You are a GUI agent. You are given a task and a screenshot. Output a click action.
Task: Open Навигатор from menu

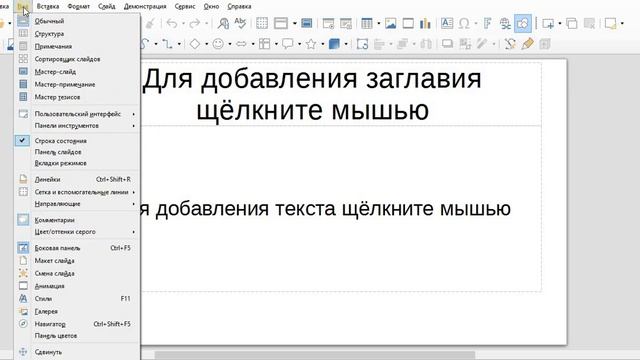pos(77,324)
